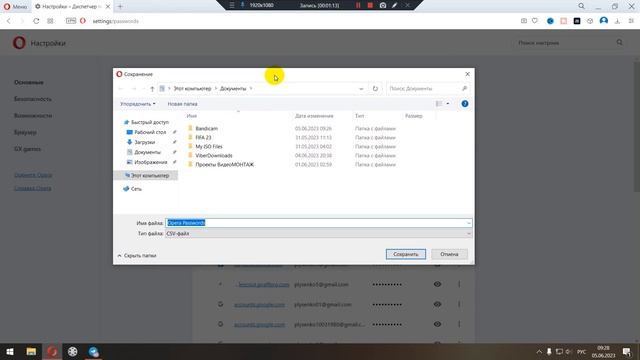The image size is (640, 360).
Task: Click heart bookmark icon in Opera address bar
Action: 535,21
